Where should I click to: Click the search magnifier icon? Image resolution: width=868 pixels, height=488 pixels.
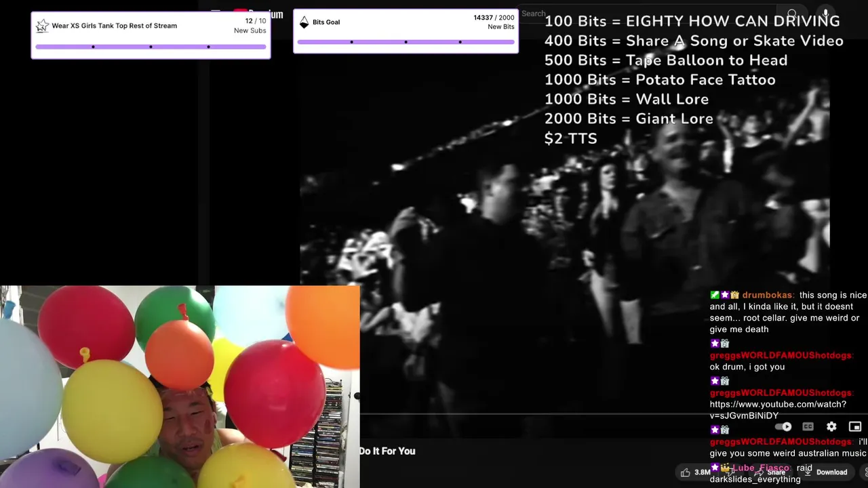coord(792,14)
